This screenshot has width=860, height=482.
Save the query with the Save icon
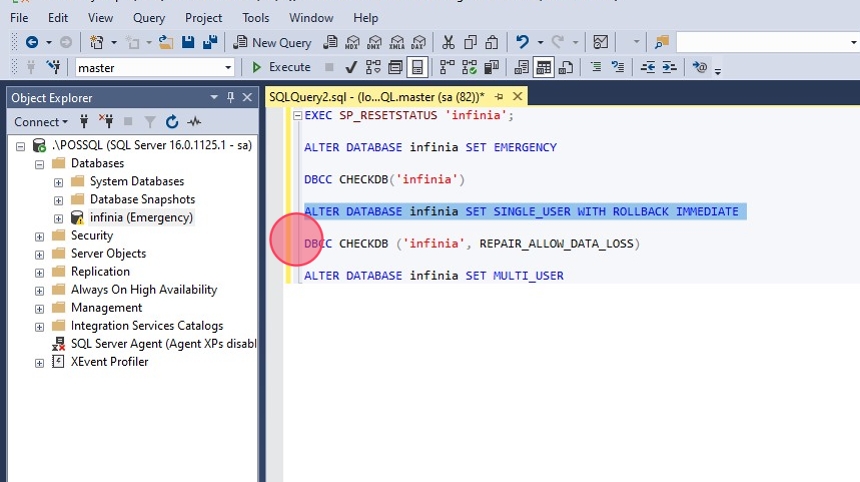tap(188, 42)
